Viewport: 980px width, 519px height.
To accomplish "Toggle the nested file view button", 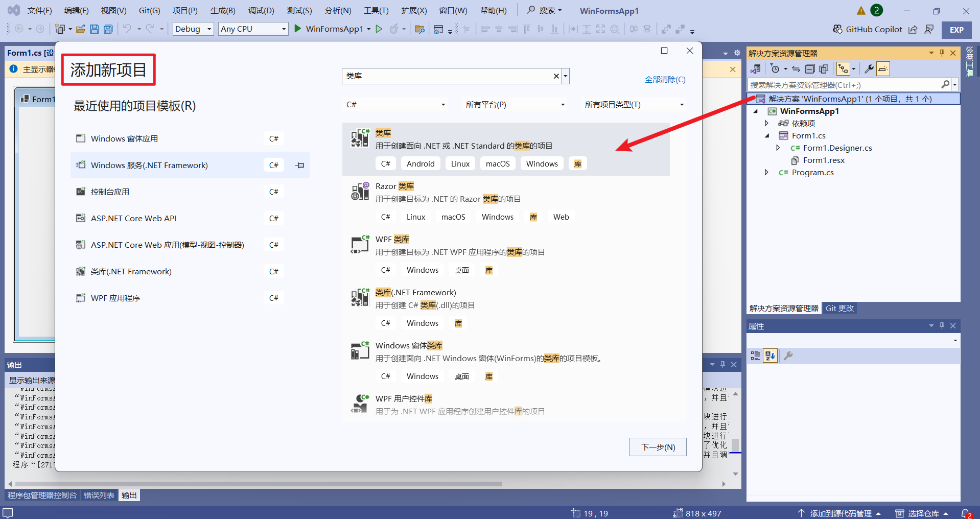I will coord(843,69).
